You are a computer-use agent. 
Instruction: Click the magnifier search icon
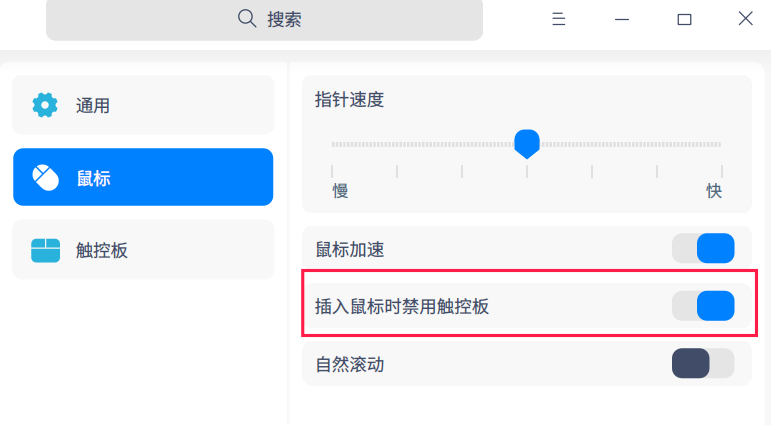click(x=247, y=19)
